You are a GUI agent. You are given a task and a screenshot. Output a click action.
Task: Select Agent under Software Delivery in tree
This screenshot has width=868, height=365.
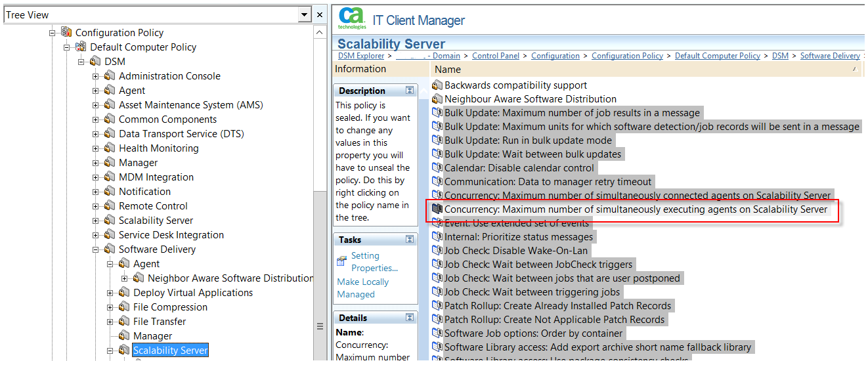tap(146, 264)
